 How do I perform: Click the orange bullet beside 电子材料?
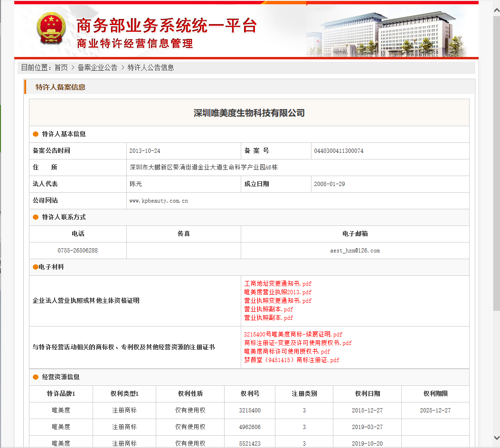(35, 267)
